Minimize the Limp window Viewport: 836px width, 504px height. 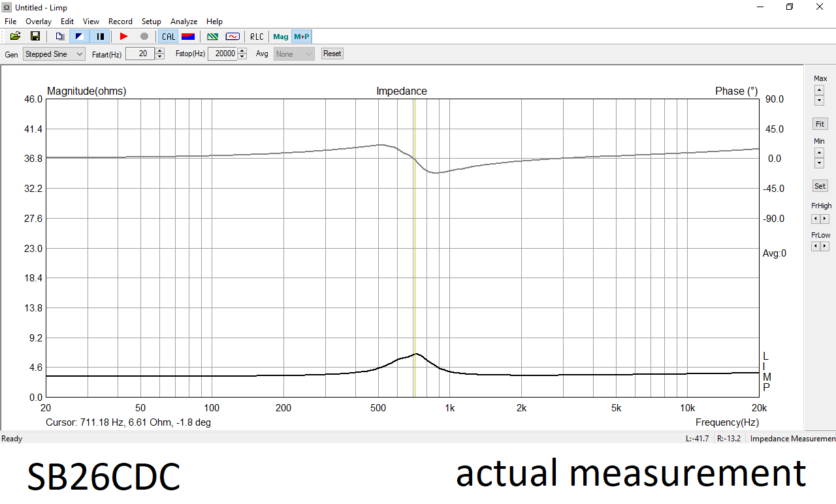point(760,7)
